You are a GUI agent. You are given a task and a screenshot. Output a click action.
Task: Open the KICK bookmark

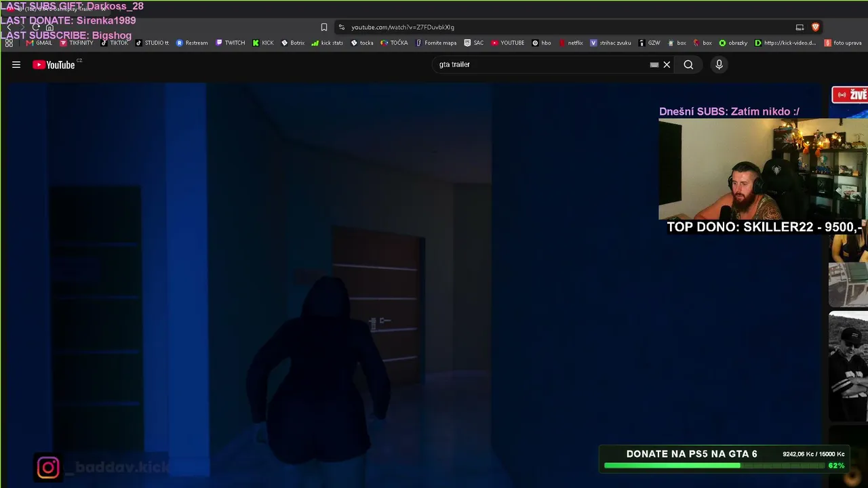click(x=263, y=43)
